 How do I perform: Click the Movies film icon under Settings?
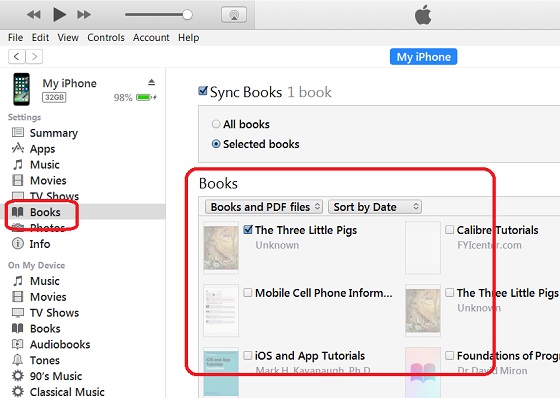pyautogui.click(x=18, y=180)
